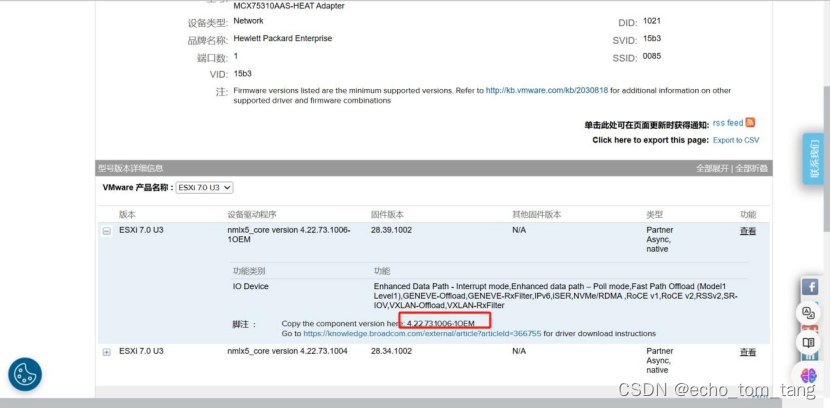Collapse the first ESXi 7.0 U3 row

tap(107, 232)
